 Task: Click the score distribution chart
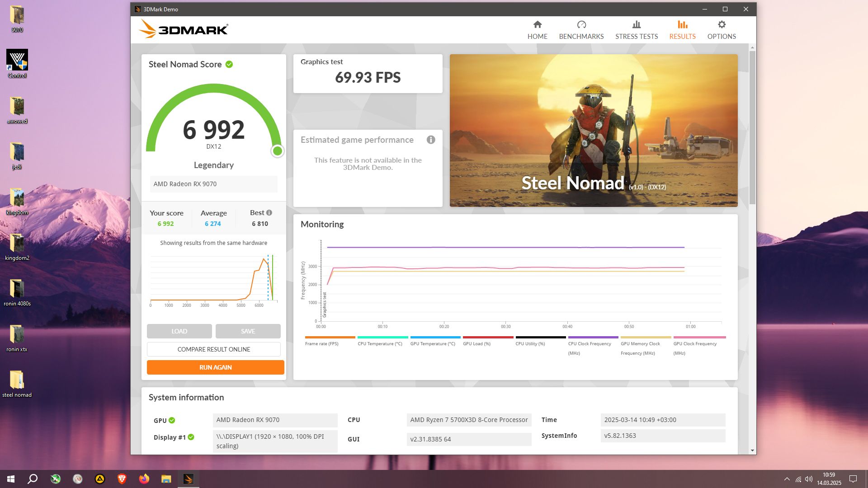tap(213, 280)
